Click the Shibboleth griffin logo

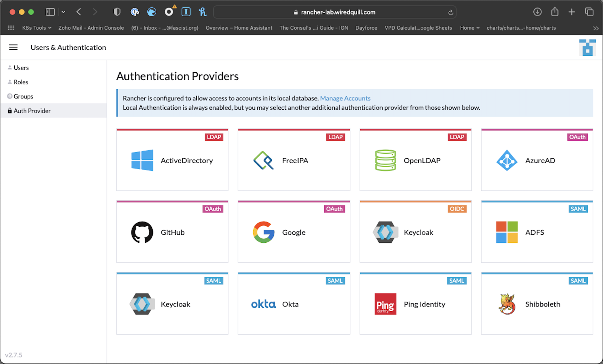(x=507, y=304)
